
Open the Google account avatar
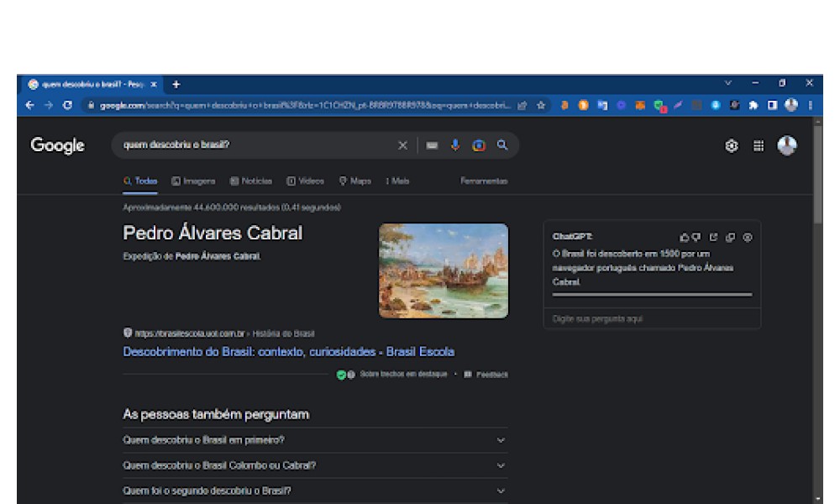tap(787, 145)
